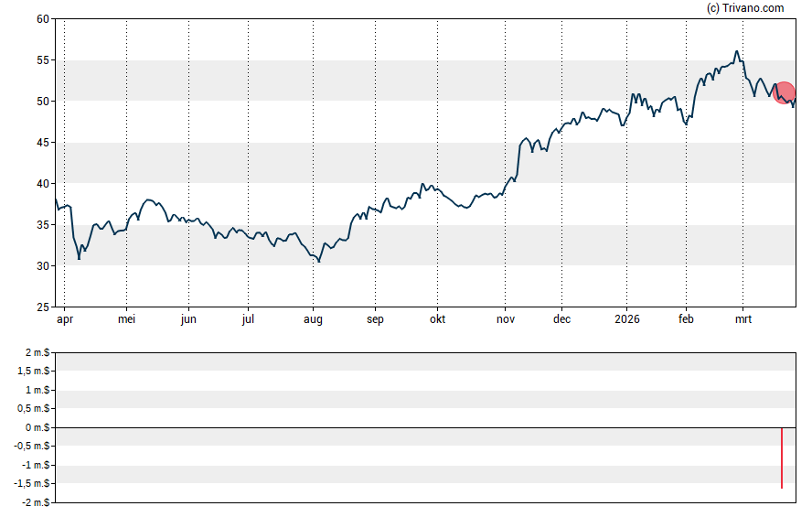Click the 'feb' month axis label
812x517 pixels.
pyautogui.click(x=686, y=319)
